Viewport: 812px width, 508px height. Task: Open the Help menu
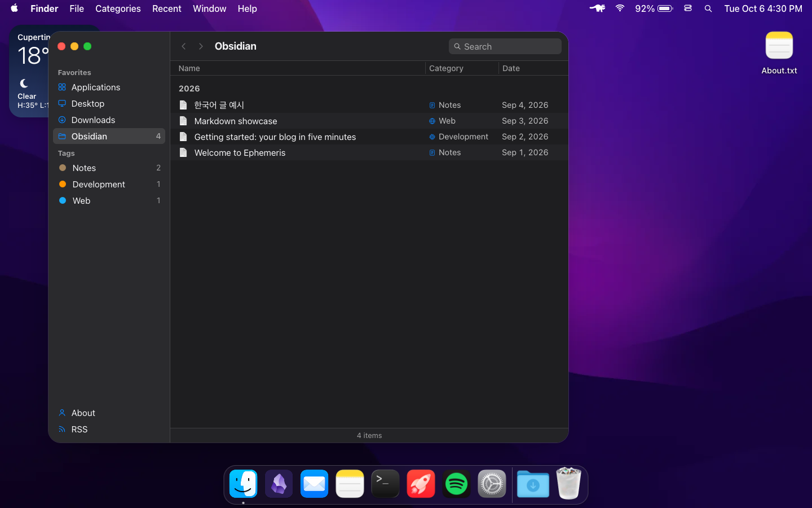click(247, 8)
